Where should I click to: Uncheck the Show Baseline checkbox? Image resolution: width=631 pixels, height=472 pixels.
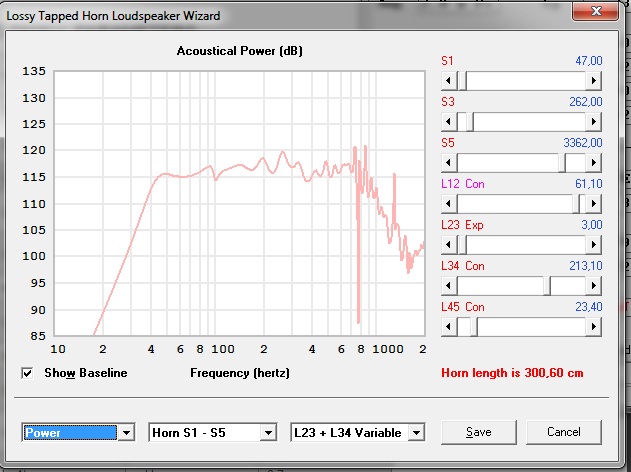tap(27, 373)
